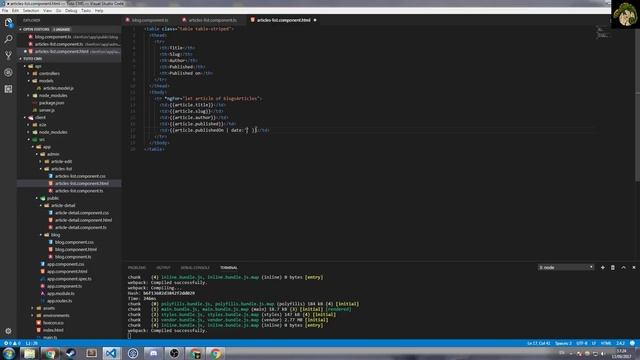
Task: Open app.module.ts in explorer
Action: (x=60, y=293)
